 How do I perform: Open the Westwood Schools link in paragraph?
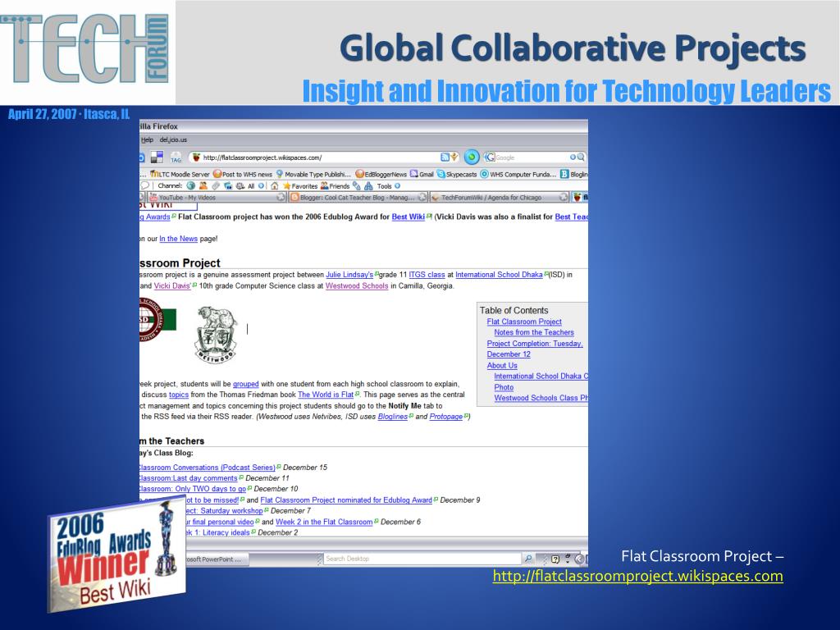pos(357,285)
